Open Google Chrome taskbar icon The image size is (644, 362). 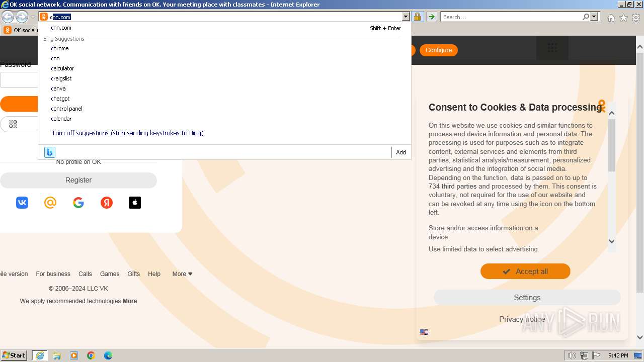pos(91,355)
